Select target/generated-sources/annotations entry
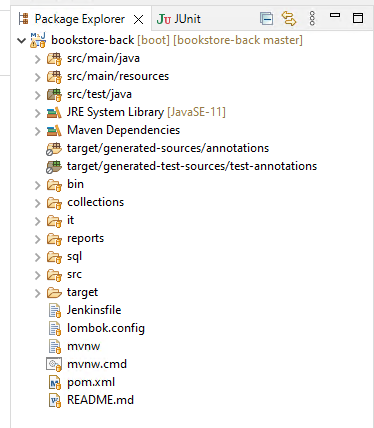Screen dimensions: 374x428 tap(168, 148)
